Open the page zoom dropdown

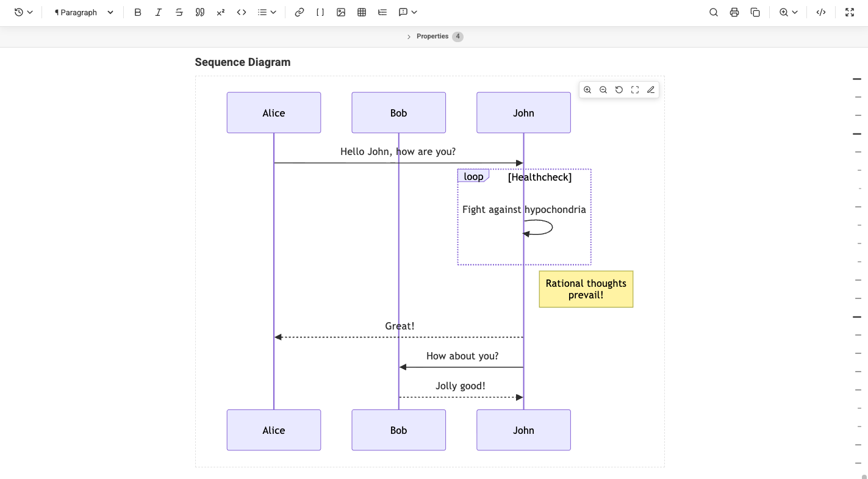(789, 12)
